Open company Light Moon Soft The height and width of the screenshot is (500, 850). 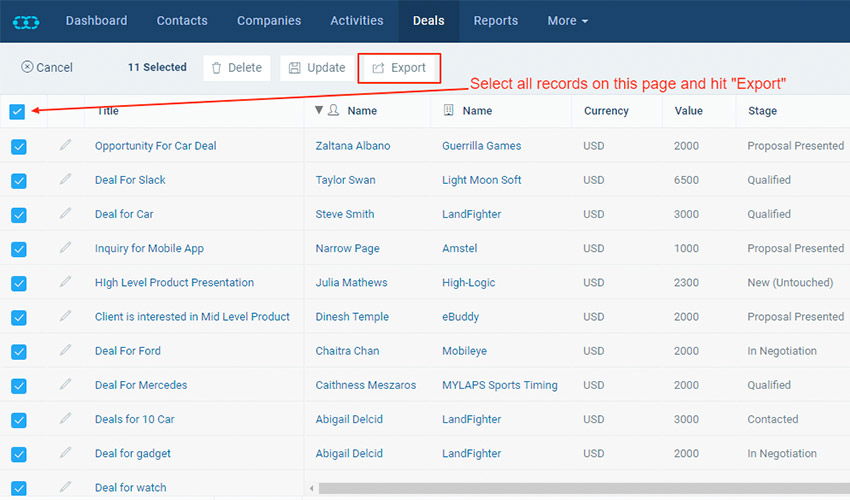point(481,180)
